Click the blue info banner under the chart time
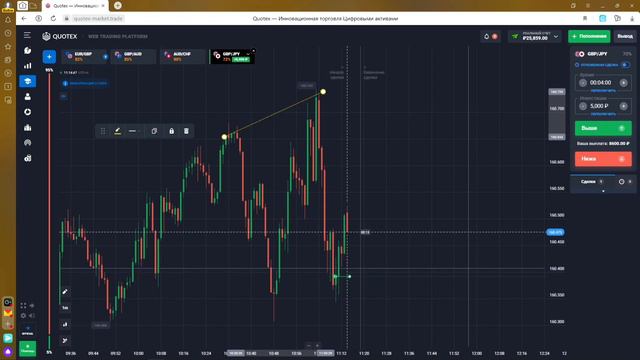 (85, 83)
